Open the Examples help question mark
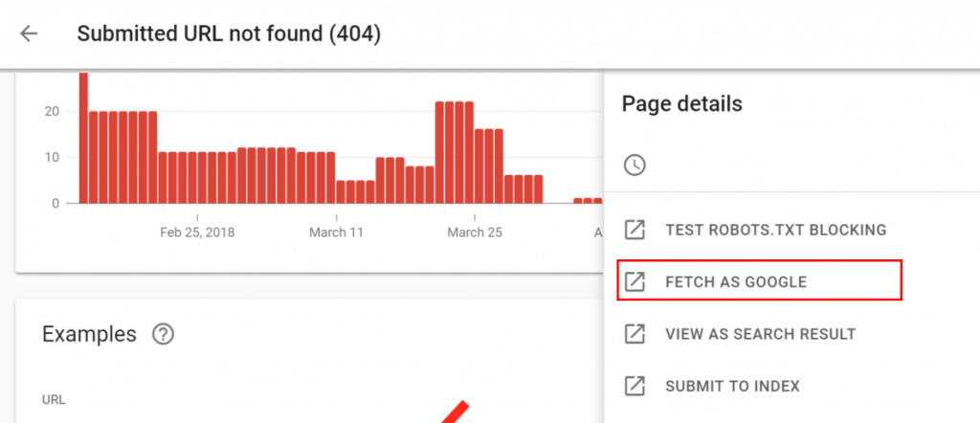This screenshot has height=423, width=980. coord(163,334)
